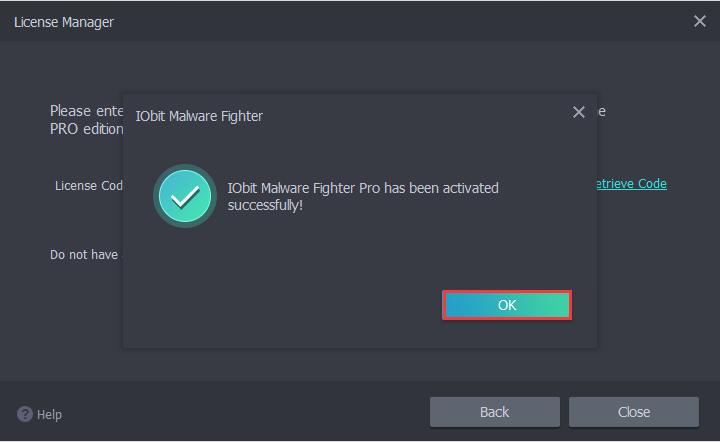The height and width of the screenshot is (442, 720).
Task: Click the 'IObit Malware Fighter' dialog title
Action: click(199, 116)
